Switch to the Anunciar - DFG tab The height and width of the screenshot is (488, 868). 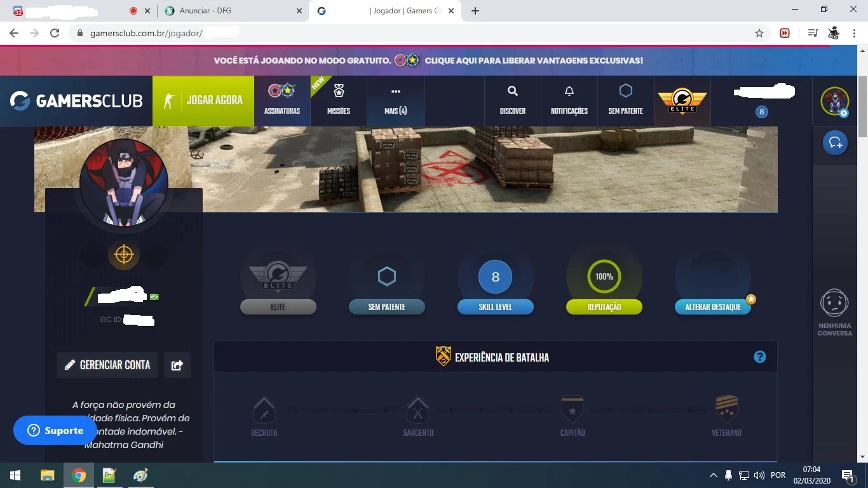pos(231,11)
